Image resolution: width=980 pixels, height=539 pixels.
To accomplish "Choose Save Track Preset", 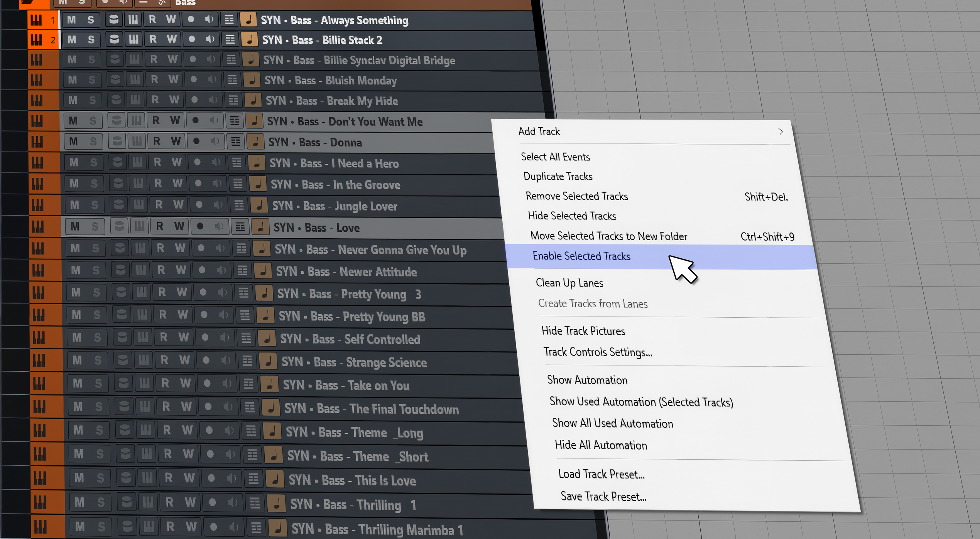I will tap(603, 497).
